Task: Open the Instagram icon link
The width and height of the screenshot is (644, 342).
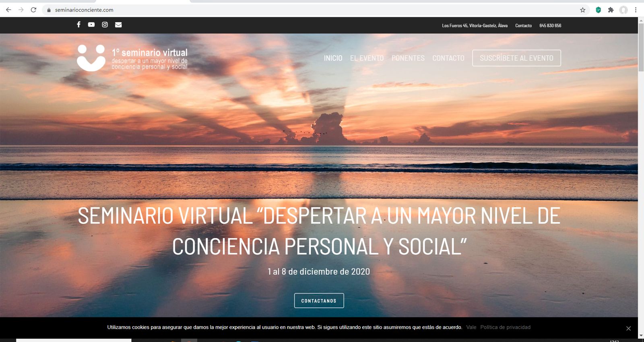Action: 105,25
